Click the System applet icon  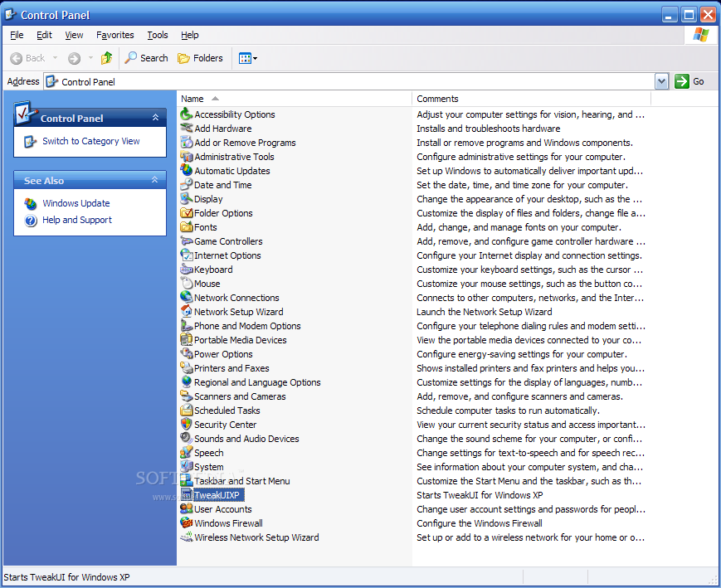[x=186, y=467]
